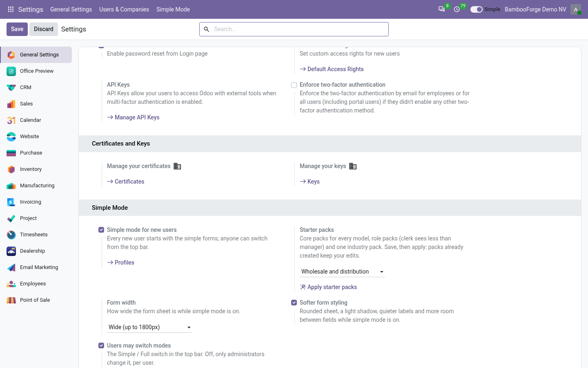Open Email Marketing settings in sidebar
This screenshot has width=588, height=368.
(36, 267)
